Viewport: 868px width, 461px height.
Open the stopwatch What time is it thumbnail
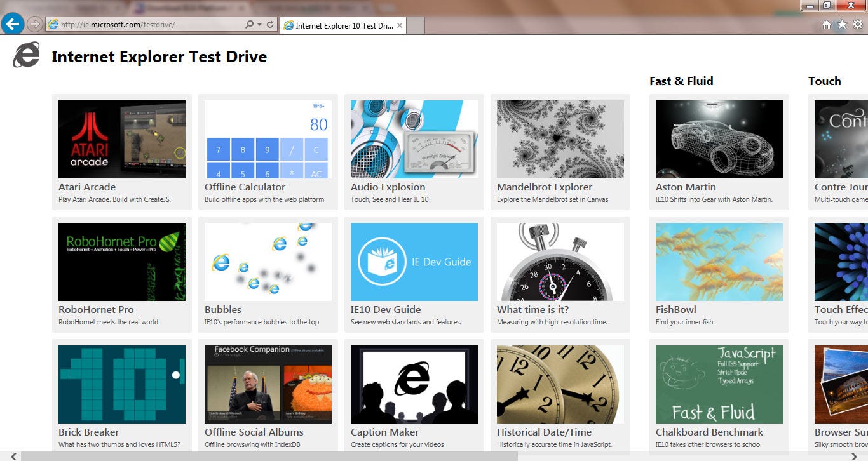click(x=560, y=262)
